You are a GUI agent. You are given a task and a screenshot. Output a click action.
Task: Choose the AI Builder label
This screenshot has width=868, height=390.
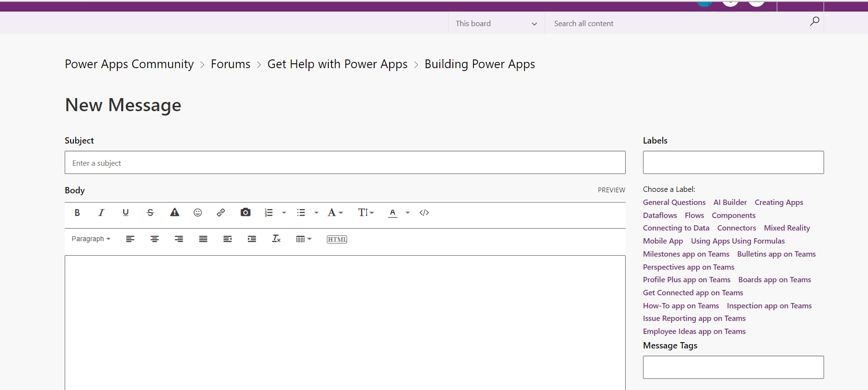click(x=730, y=202)
